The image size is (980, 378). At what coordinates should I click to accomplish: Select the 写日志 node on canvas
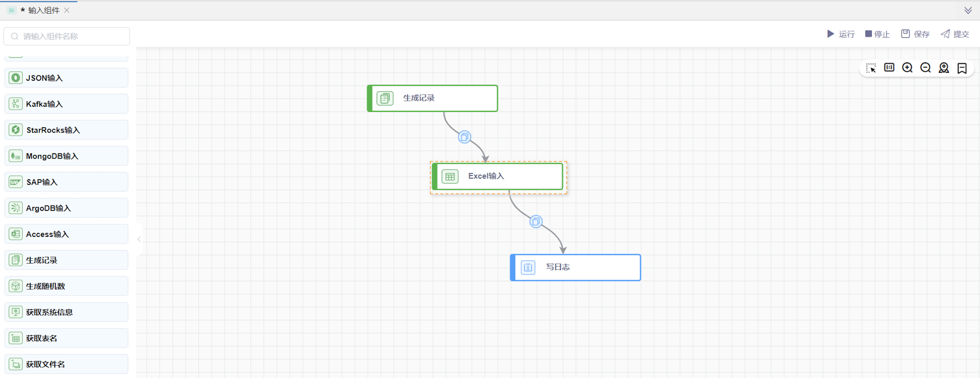point(575,267)
